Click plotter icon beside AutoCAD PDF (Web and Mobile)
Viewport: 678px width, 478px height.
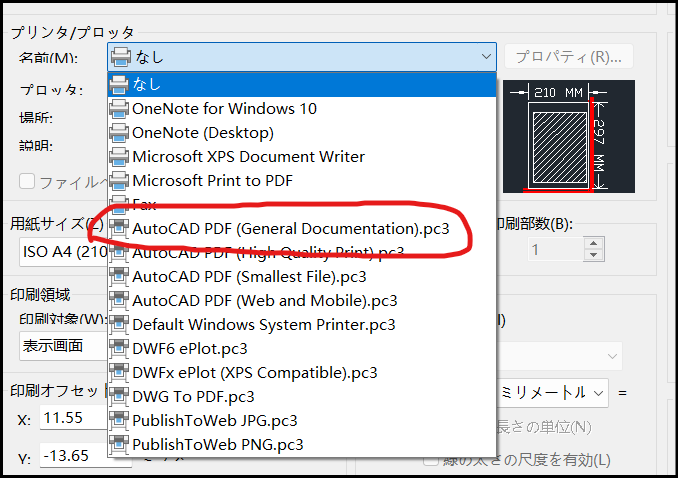click(119, 301)
